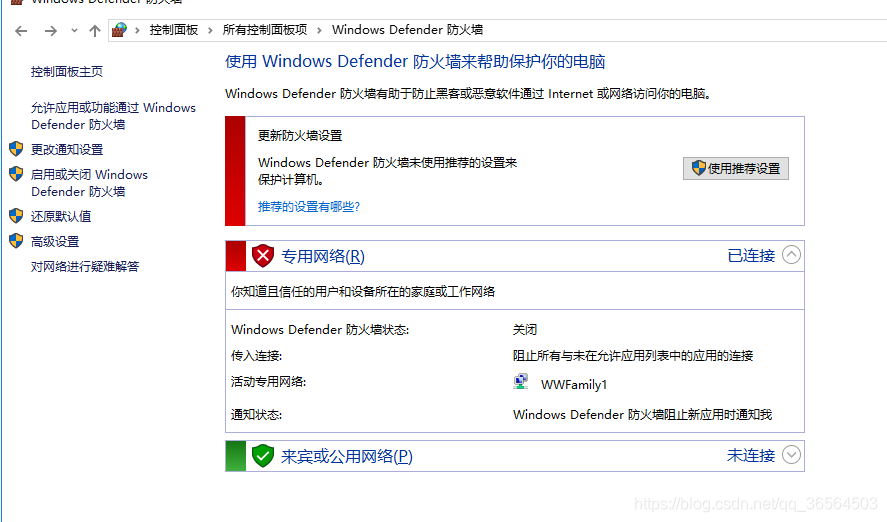Click Windows Defender 防火墙阻止新应用时通知我 value

pyautogui.click(x=642, y=415)
